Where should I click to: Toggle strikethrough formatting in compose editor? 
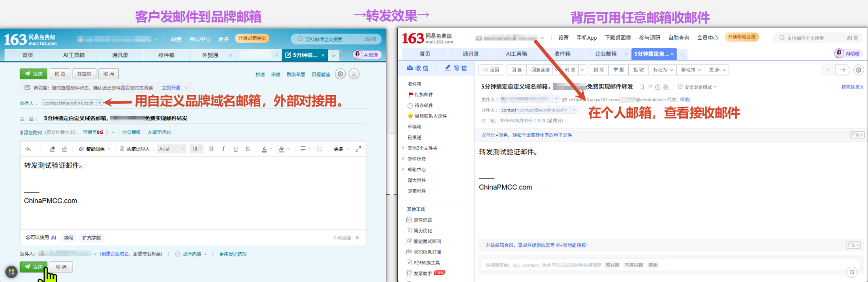[247, 149]
